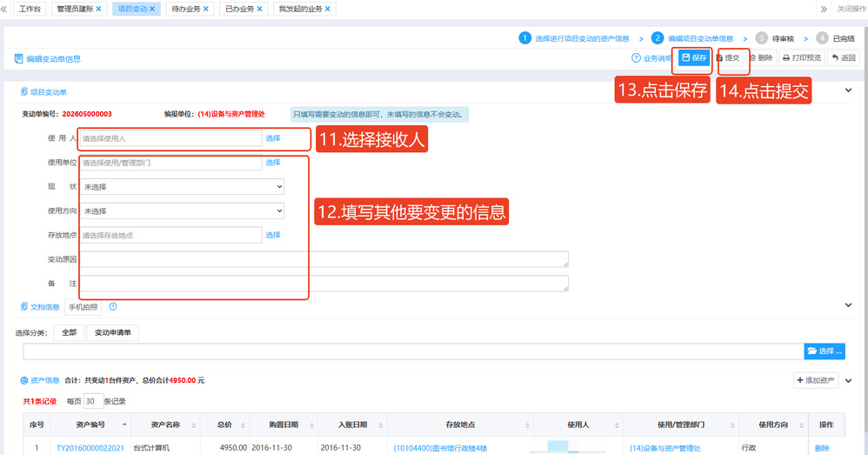Select the 变动申请单 category filter
Image resolution: width=868 pixels, height=455 pixels.
(113, 332)
